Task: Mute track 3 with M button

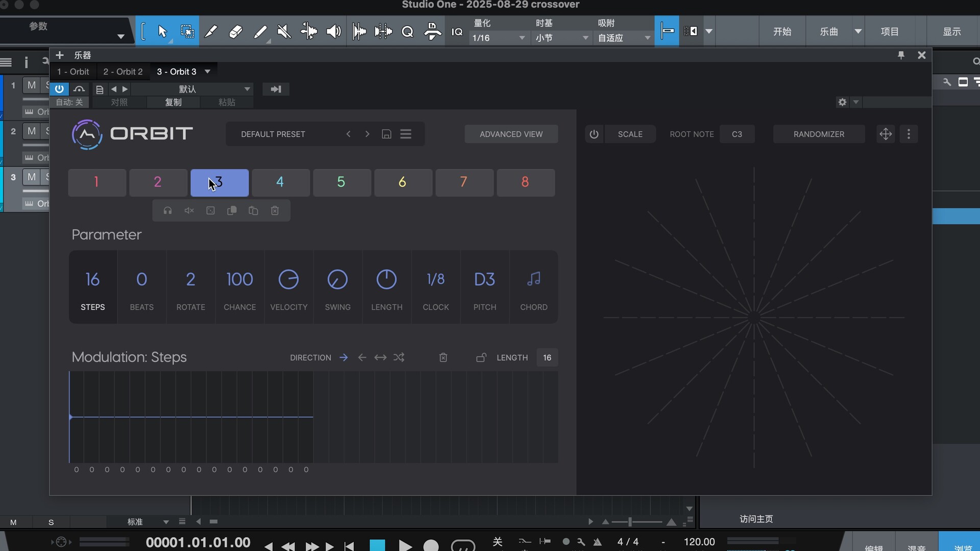Action: coord(32,177)
